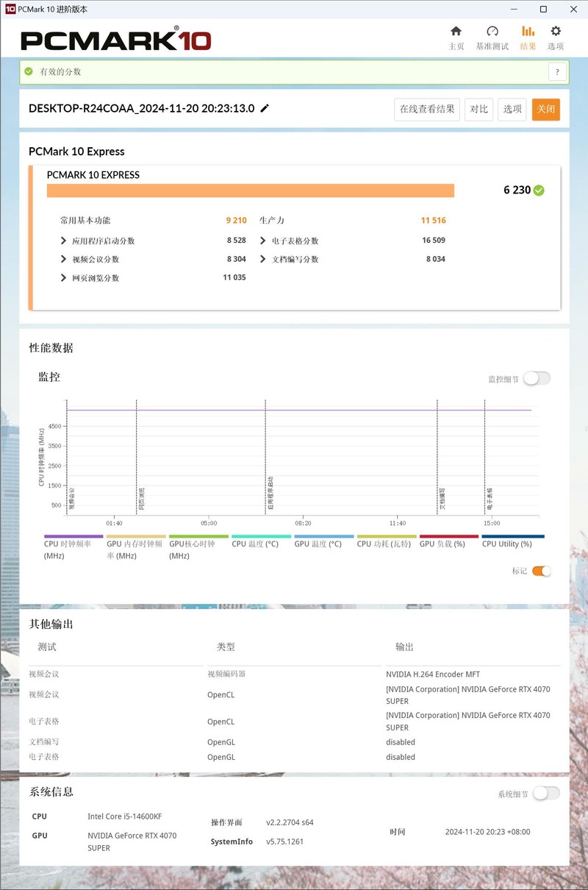Screen dimensions: 588x890
Task: Select the GPU load (负载) legend swatch
Action: pos(449,536)
